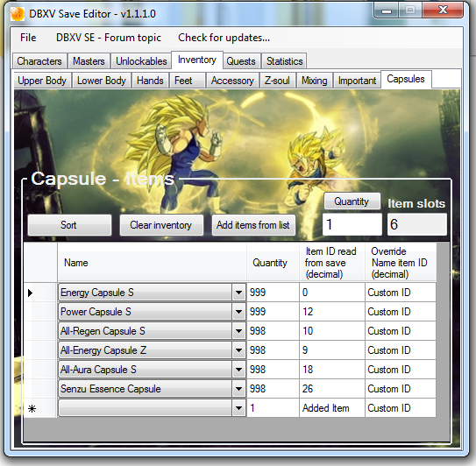Screen dimensions: 476x466
Task: Select row header of Power Capsule S
Action: coord(40,312)
